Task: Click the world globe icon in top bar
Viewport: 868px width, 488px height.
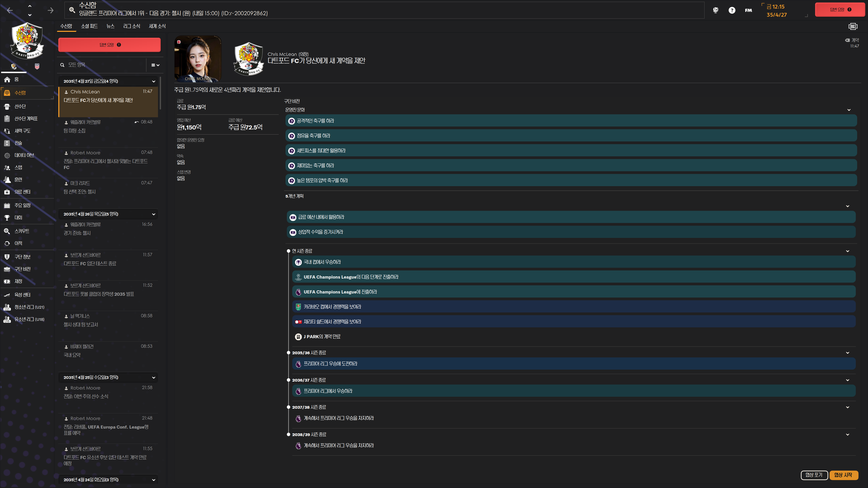Action: pyautogui.click(x=716, y=10)
